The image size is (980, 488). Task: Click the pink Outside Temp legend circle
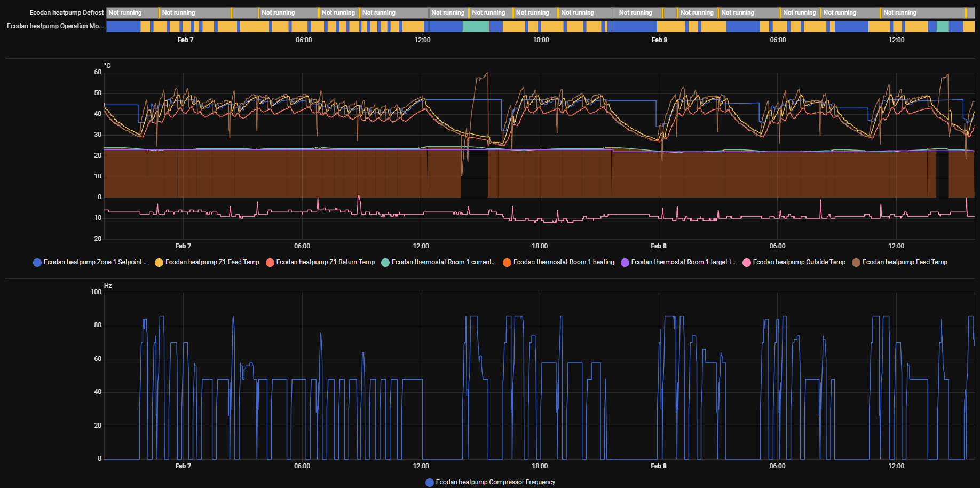tap(747, 263)
